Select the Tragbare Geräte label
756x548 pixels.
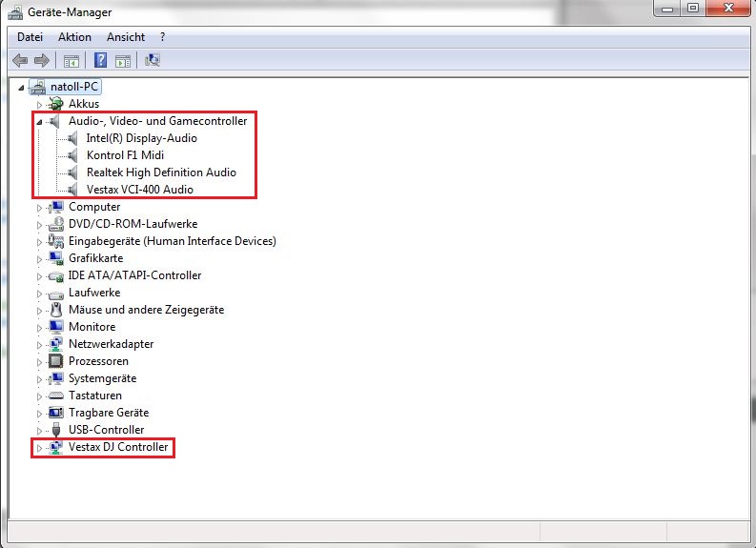(x=109, y=413)
